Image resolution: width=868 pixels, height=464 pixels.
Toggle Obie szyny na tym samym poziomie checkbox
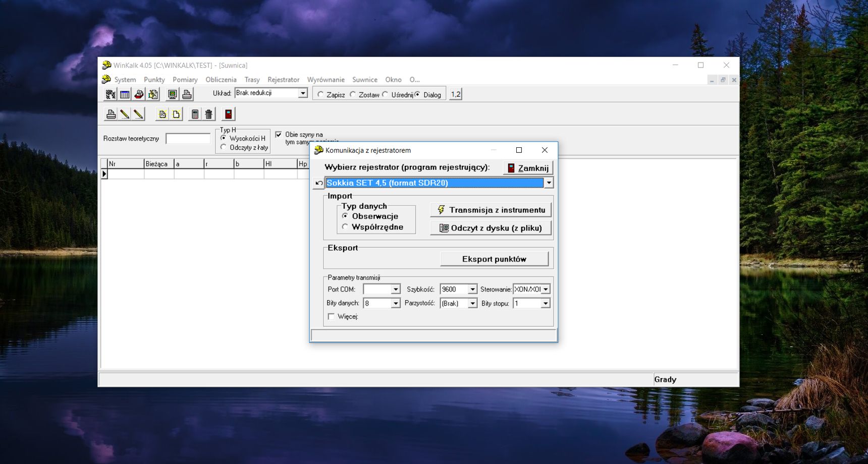(x=279, y=135)
